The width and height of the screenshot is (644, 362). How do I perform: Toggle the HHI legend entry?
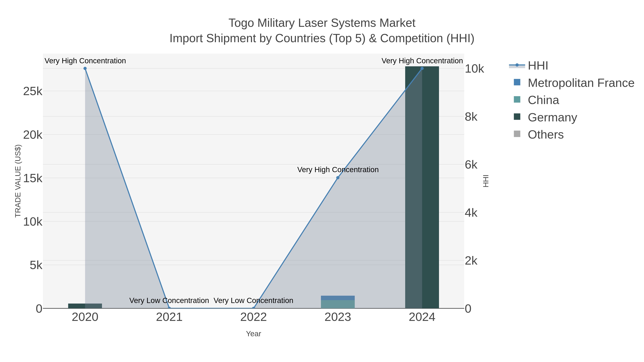(528, 66)
